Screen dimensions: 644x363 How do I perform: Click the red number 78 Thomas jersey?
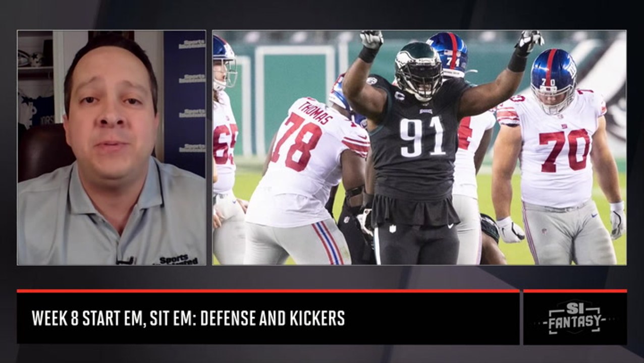pos(296,144)
